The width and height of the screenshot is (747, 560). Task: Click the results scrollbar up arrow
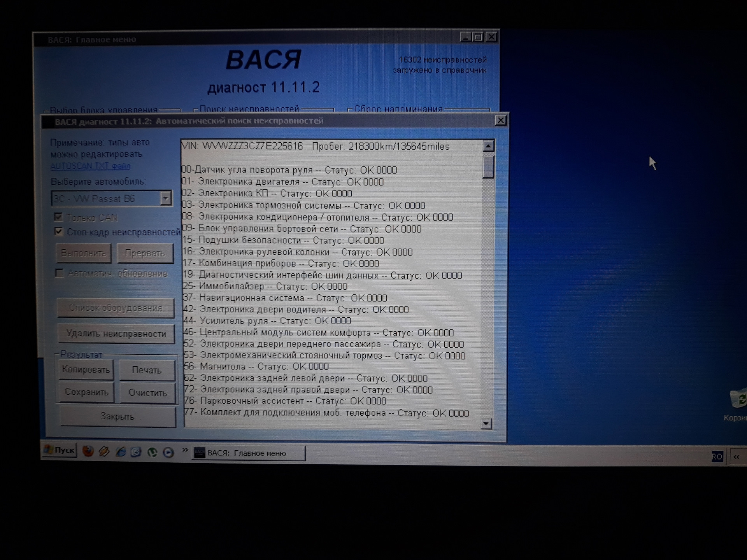point(488,146)
